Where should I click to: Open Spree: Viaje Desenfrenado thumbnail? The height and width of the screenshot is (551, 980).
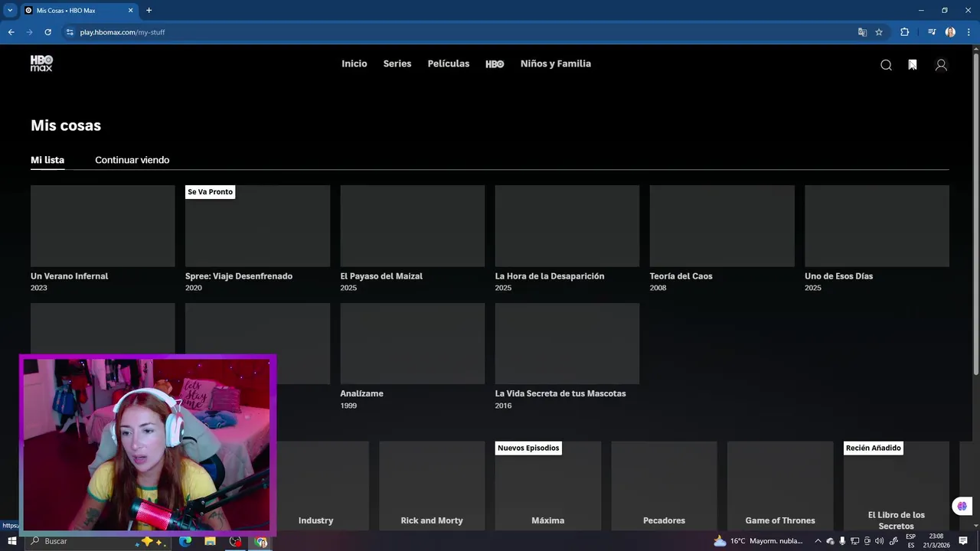pyautogui.click(x=257, y=226)
